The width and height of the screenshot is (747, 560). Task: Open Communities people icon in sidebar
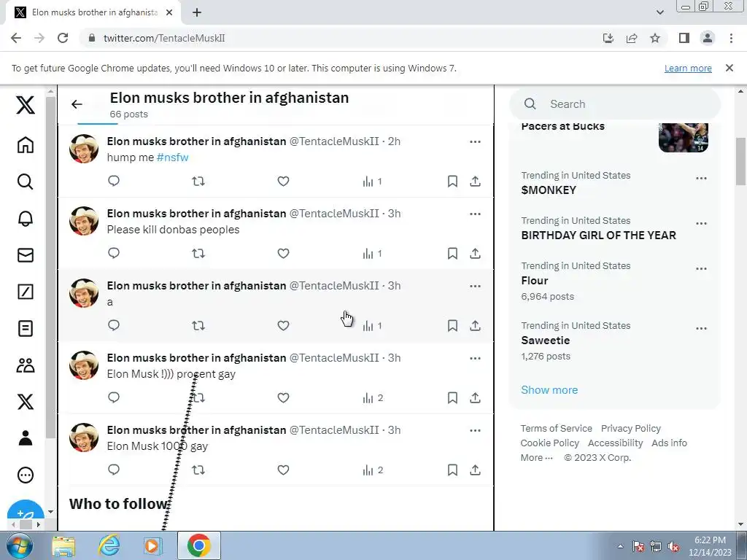(26, 365)
